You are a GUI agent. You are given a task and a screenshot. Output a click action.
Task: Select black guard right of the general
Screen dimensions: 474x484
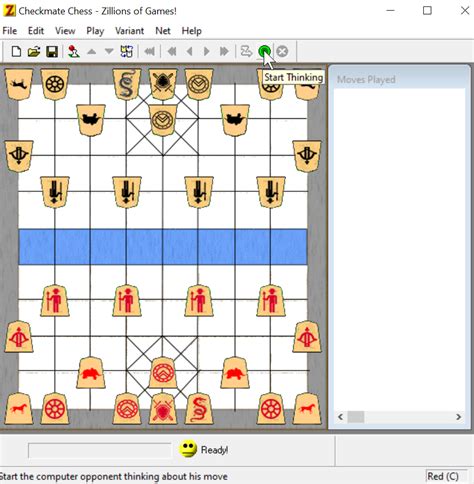coord(199,84)
